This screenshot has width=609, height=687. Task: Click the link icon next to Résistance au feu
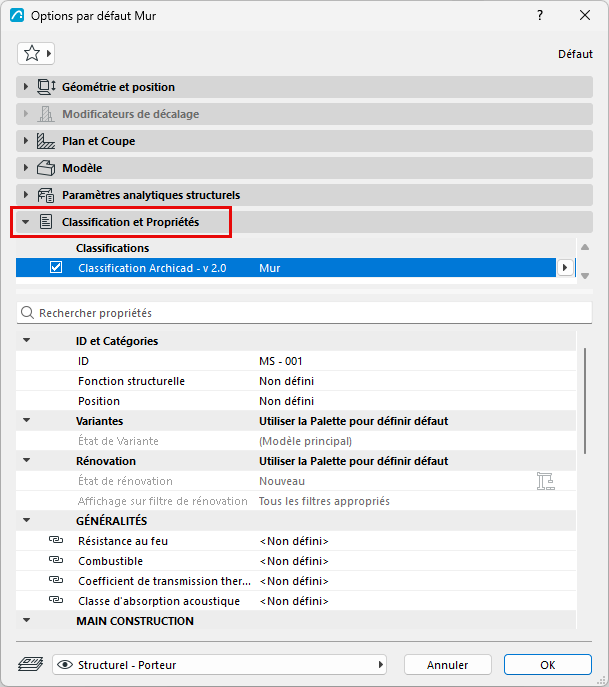[x=56, y=540]
